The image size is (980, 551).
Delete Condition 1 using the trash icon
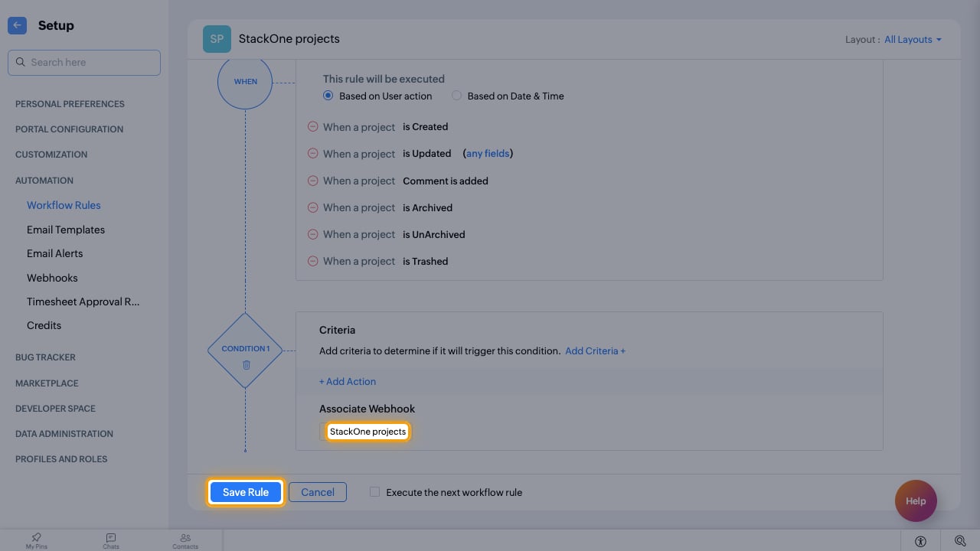(x=246, y=365)
